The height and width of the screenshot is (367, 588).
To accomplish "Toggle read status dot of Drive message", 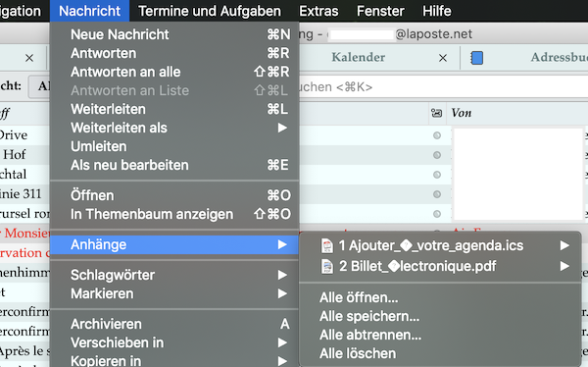I will 437,135.
